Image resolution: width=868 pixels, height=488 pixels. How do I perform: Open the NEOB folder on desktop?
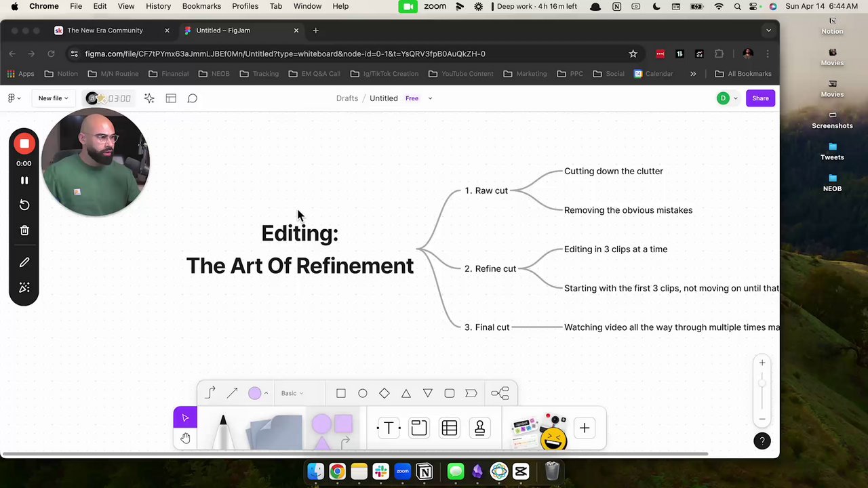832,182
